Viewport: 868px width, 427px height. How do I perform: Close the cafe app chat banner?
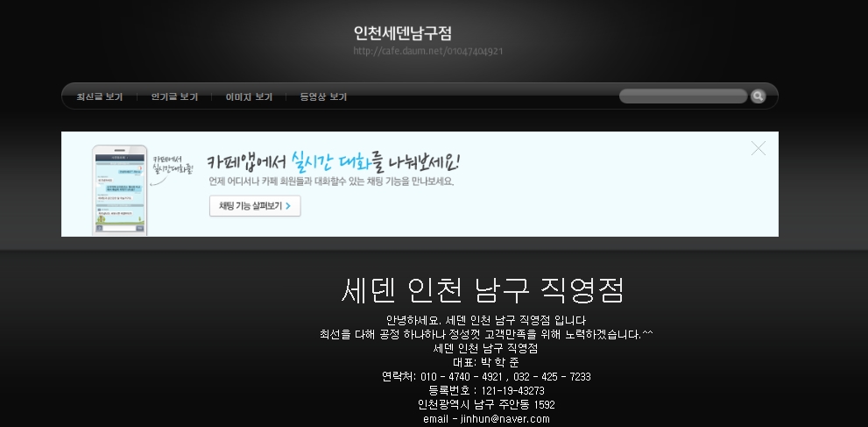click(758, 149)
